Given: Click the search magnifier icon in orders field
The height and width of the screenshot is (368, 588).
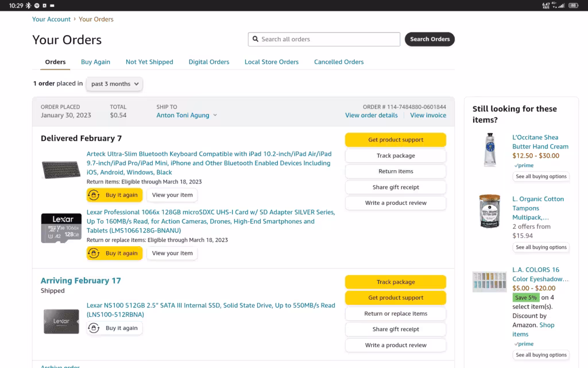Looking at the screenshot, I should point(256,39).
